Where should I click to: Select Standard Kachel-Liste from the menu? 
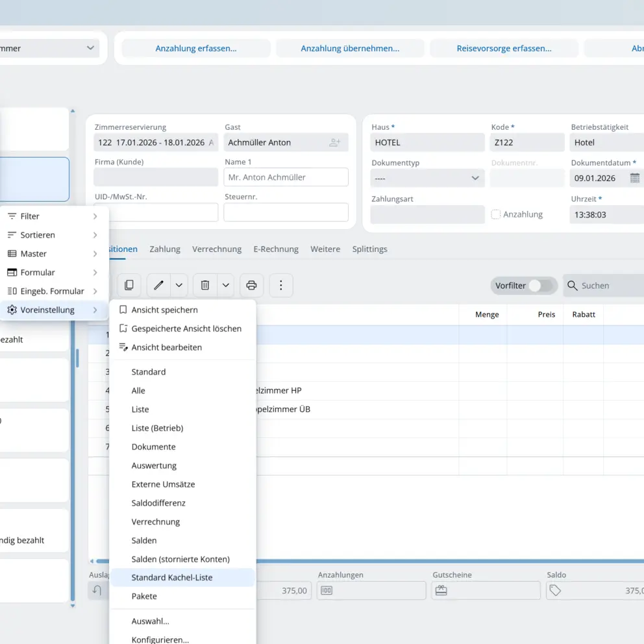click(x=172, y=578)
